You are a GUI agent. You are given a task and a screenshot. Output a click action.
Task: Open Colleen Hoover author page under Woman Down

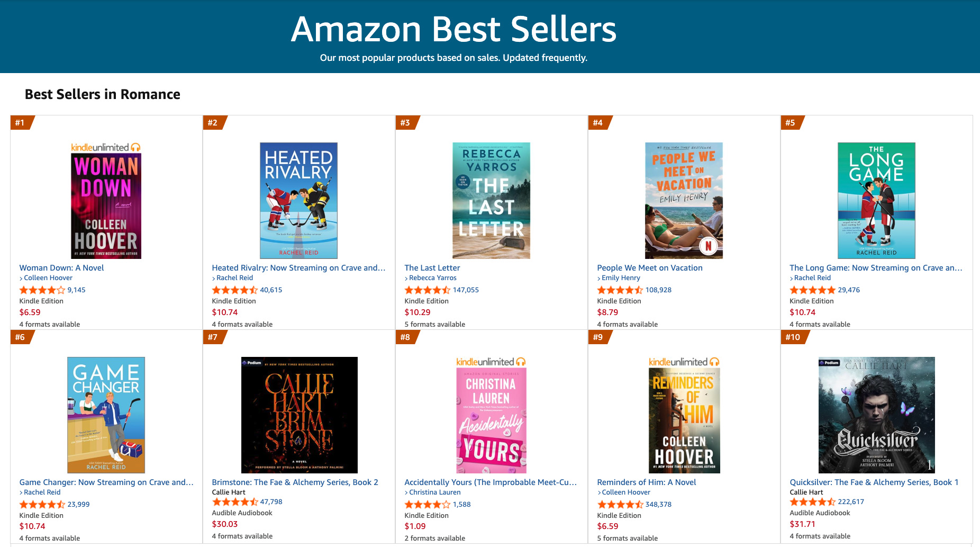(48, 278)
